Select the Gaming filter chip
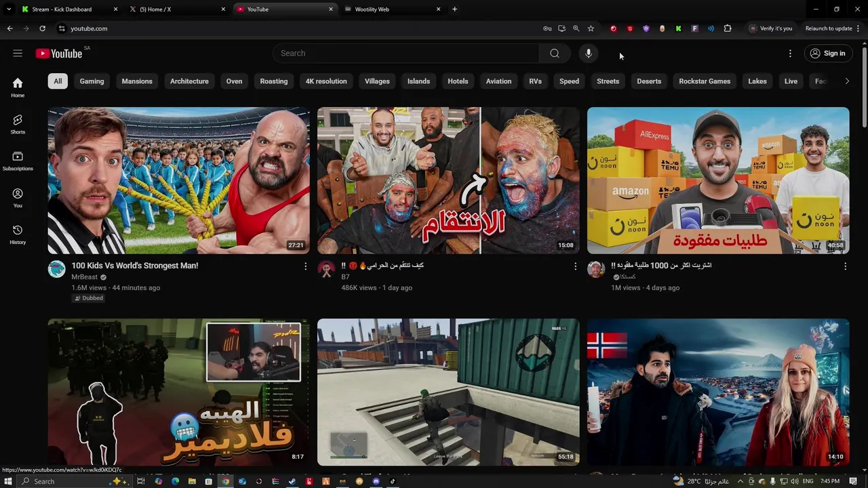This screenshot has height=488, width=868. [92, 81]
